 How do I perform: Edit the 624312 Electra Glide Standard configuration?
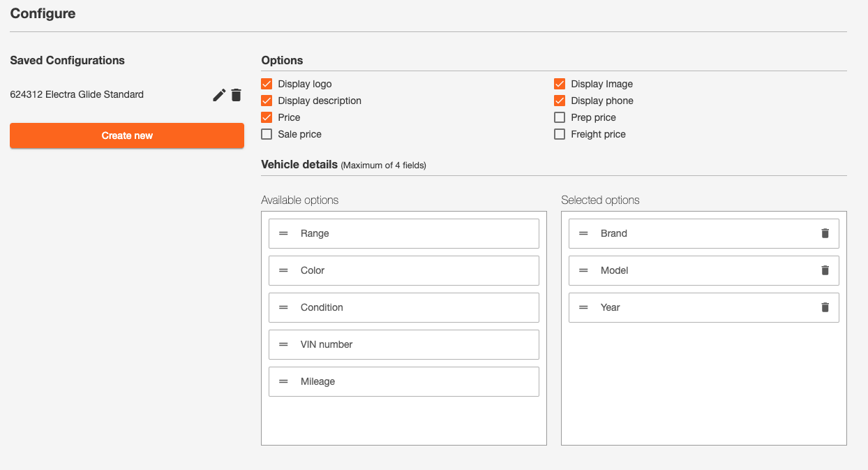[x=219, y=95]
